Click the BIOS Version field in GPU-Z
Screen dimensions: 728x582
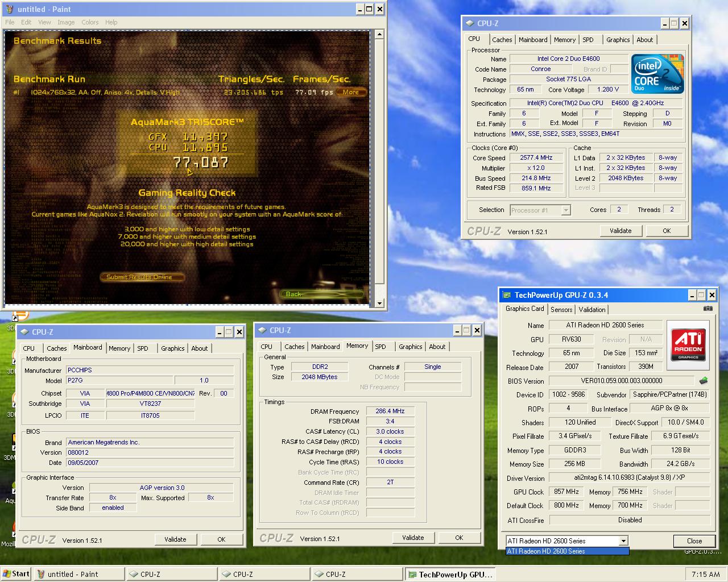point(622,381)
